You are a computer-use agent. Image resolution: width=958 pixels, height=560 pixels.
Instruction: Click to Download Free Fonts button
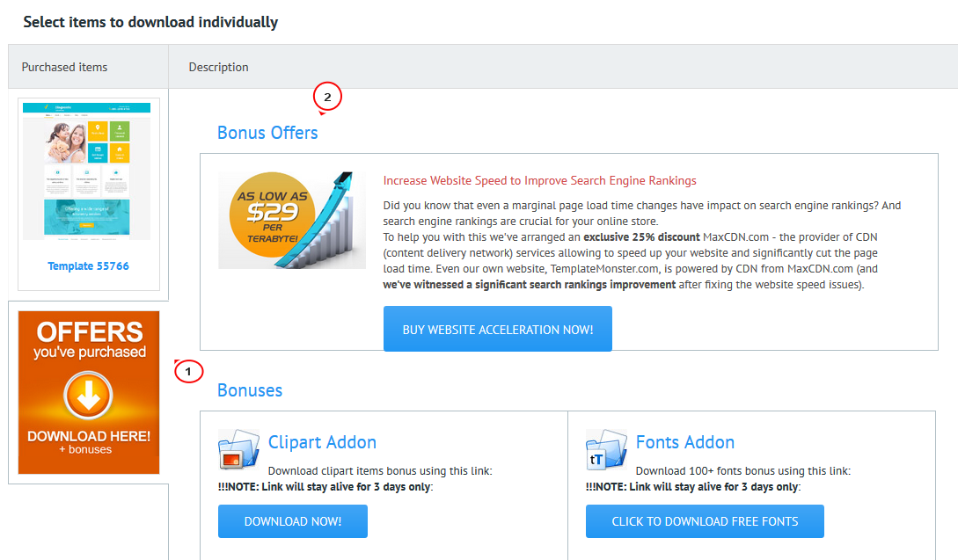point(705,521)
